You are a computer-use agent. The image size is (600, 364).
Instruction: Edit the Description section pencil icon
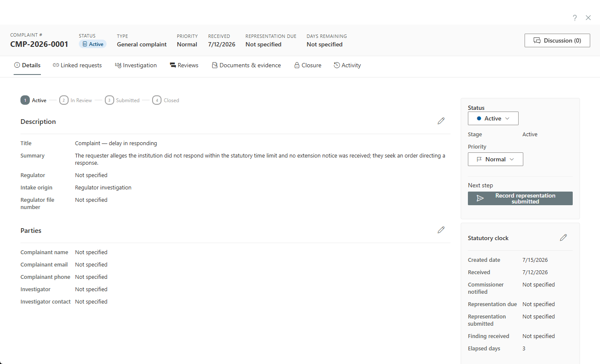441,121
